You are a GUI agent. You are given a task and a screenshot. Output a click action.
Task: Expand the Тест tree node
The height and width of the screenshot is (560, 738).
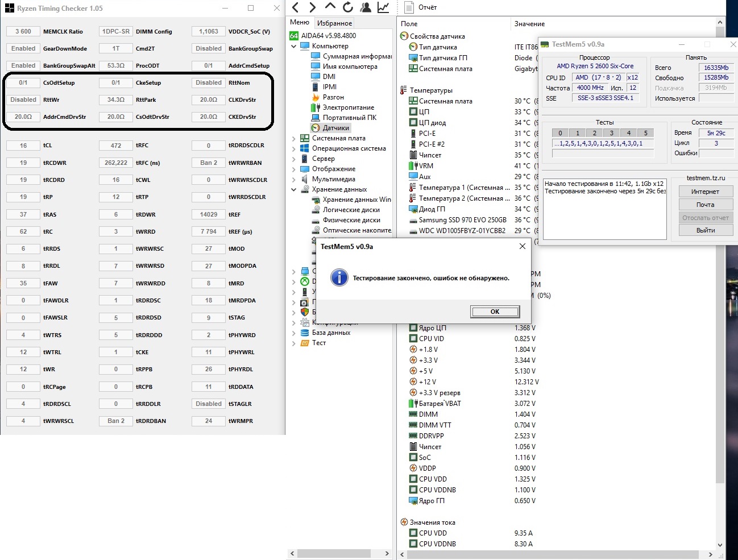pyautogui.click(x=294, y=343)
